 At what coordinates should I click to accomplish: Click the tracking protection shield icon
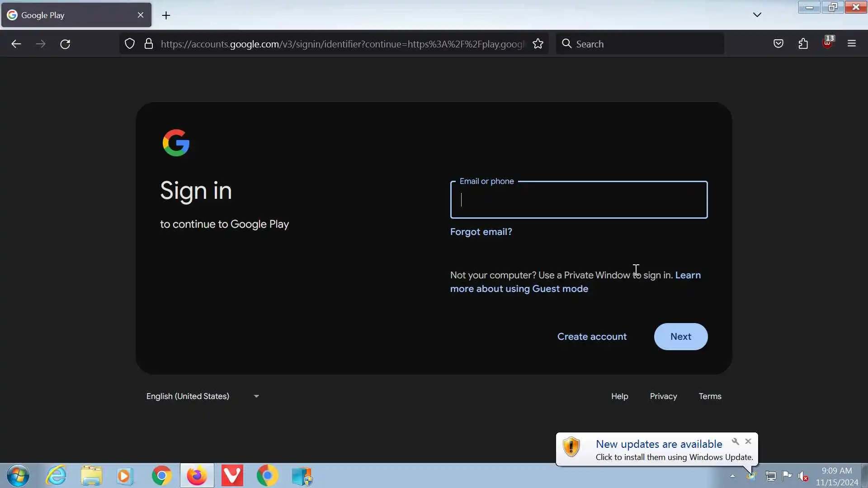[130, 44]
